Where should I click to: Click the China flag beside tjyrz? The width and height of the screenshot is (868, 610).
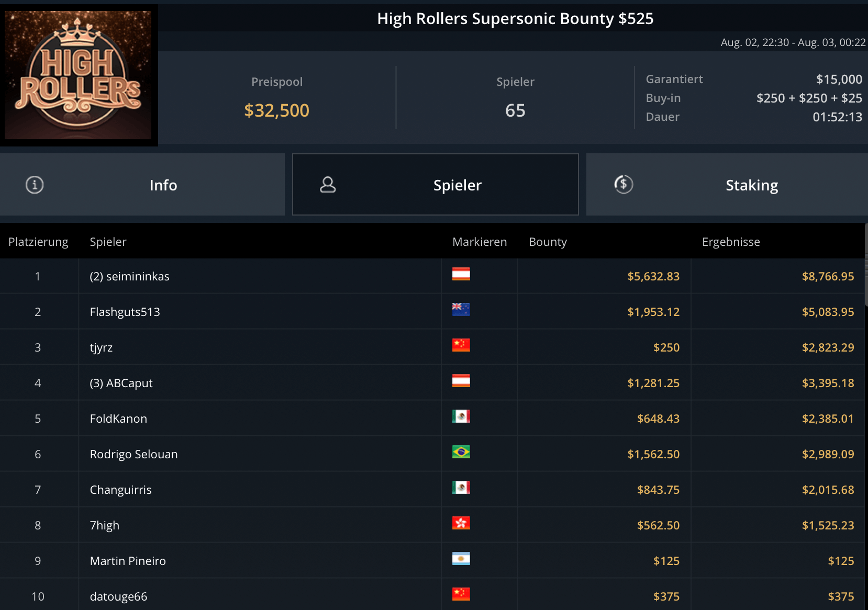point(461,345)
